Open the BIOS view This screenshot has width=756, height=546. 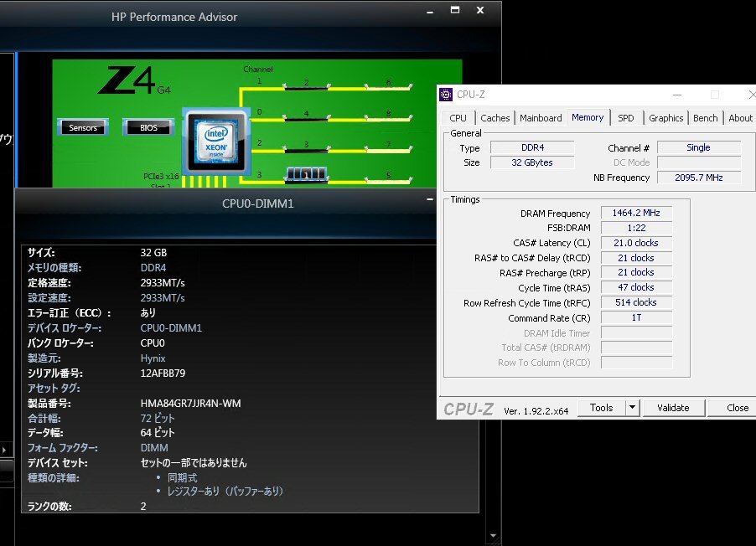coord(148,127)
